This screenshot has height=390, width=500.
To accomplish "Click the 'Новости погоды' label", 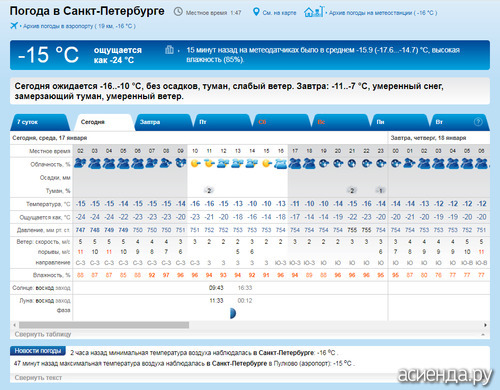I will click(x=38, y=351).
